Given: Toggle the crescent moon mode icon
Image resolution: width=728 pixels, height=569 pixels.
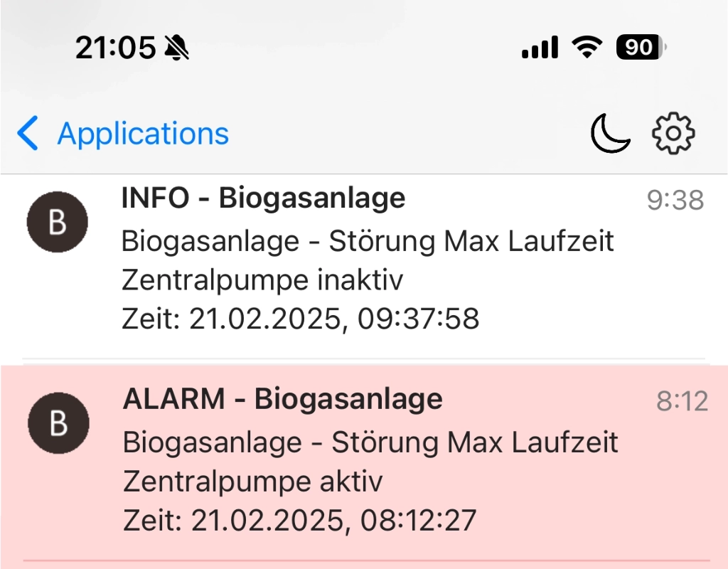Looking at the screenshot, I should (610, 133).
